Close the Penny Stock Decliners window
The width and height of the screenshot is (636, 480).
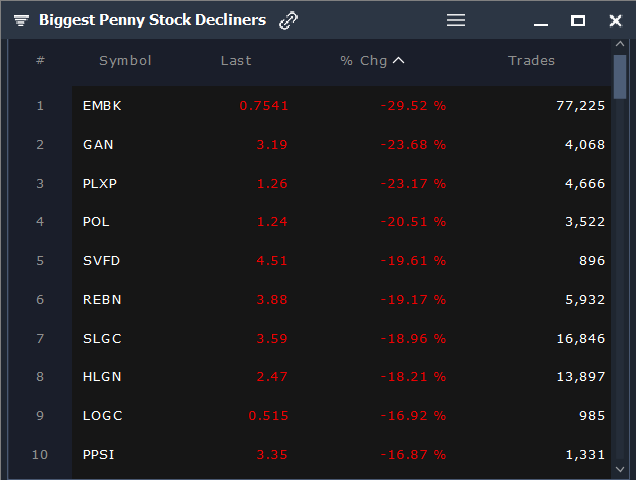coord(615,20)
